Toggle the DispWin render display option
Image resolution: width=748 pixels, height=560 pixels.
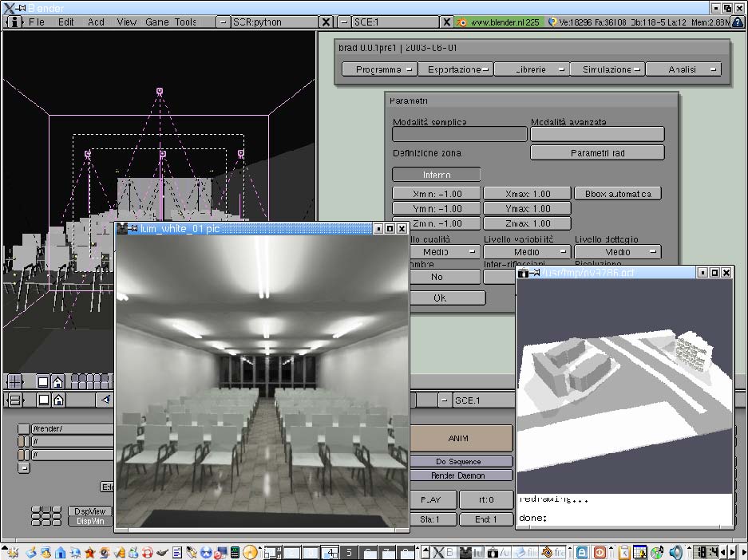(x=89, y=522)
